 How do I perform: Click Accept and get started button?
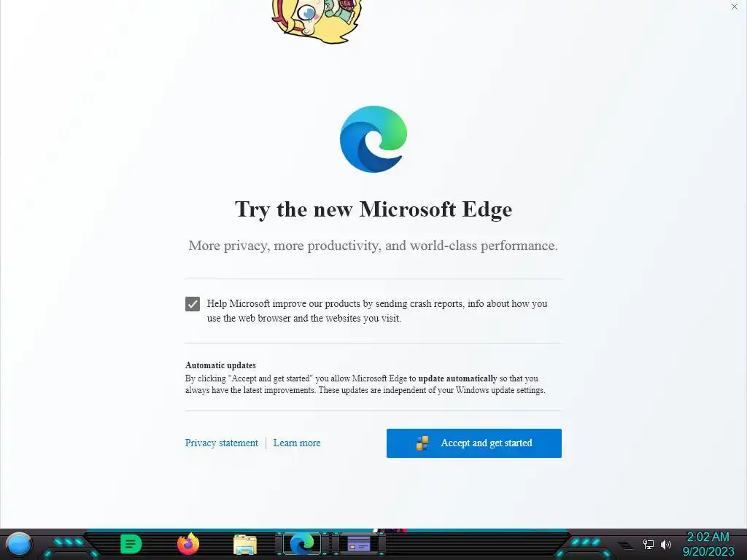(474, 443)
